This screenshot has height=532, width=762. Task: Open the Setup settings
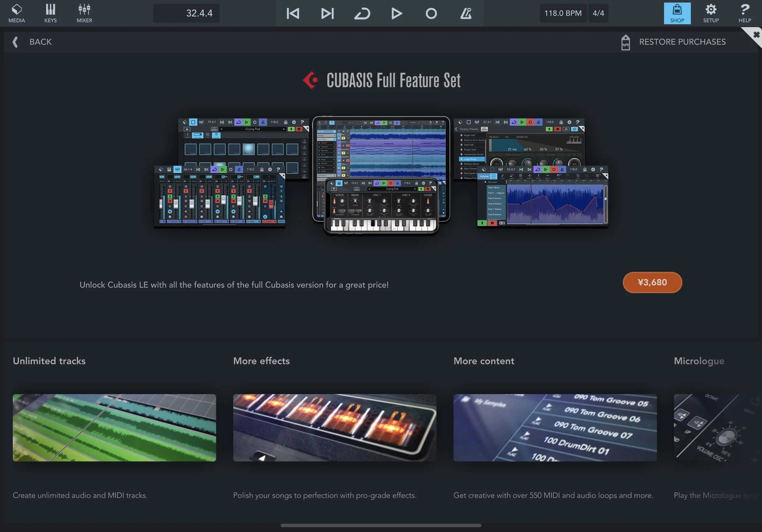click(x=711, y=13)
